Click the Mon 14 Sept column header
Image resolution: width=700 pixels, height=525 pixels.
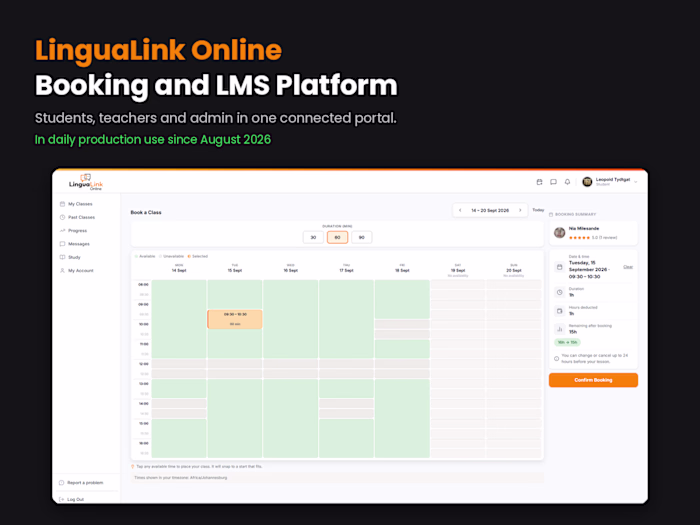point(179,268)
